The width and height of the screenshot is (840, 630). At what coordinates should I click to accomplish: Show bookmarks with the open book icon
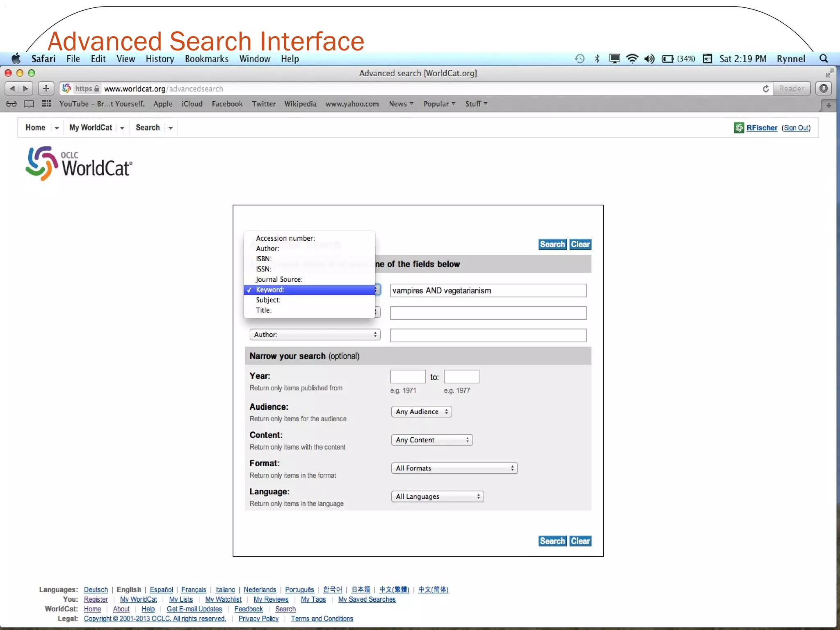click(x=29, y=104)
